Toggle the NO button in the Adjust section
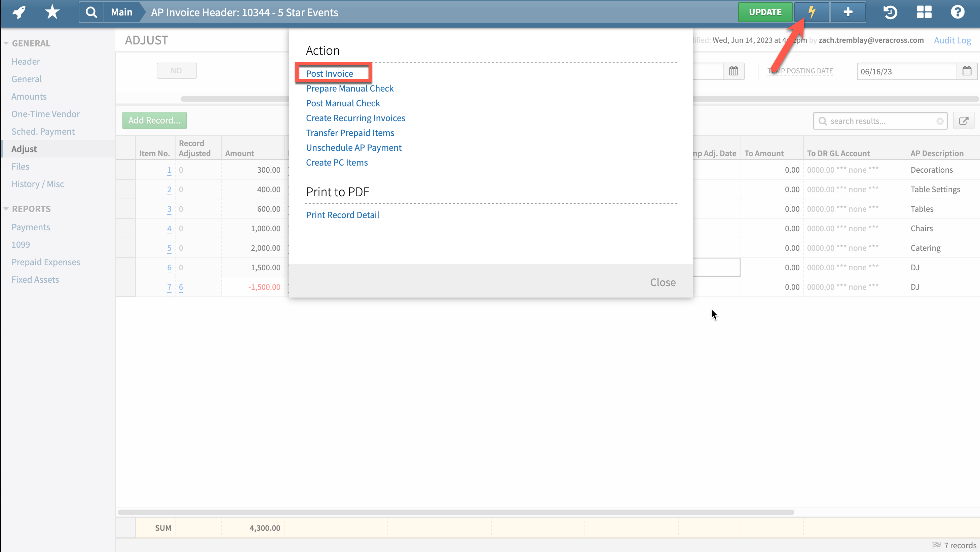The width and height of the screenshot is (980, 552). click(176, 70)
